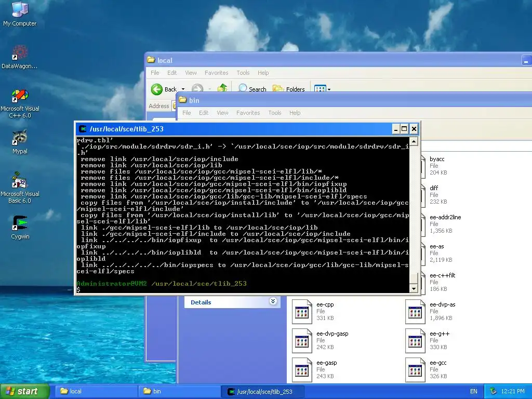Screen dimensions: 532x399
Task: Click terminal scrollbar up arrow
Action: (414, 141)
